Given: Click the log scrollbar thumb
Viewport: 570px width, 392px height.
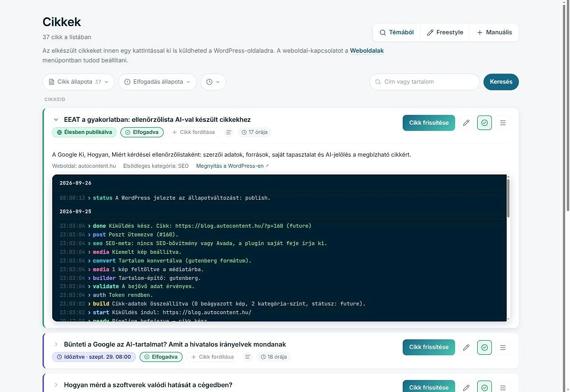Looking at the screenshot, I should point(508,198).
